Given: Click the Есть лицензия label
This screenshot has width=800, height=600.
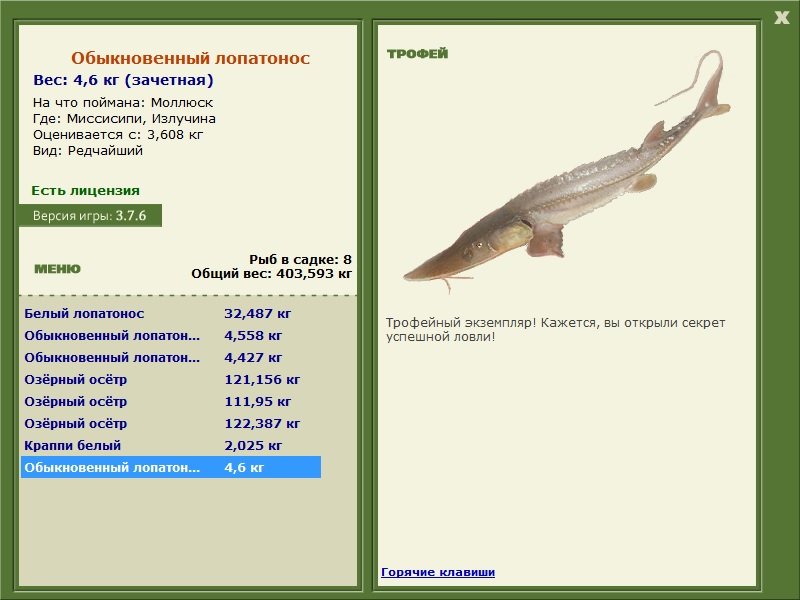Looking at the screenshot, I should (85, 191).
